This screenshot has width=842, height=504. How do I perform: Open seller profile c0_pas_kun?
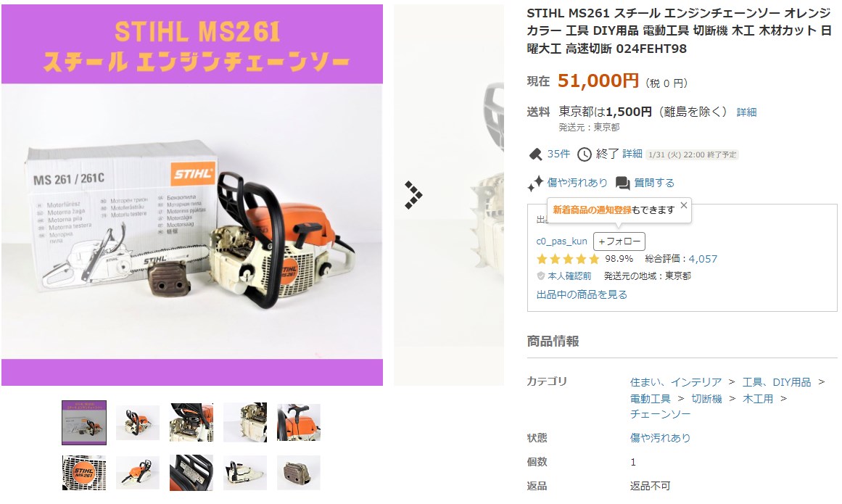(x=561, y=241)
